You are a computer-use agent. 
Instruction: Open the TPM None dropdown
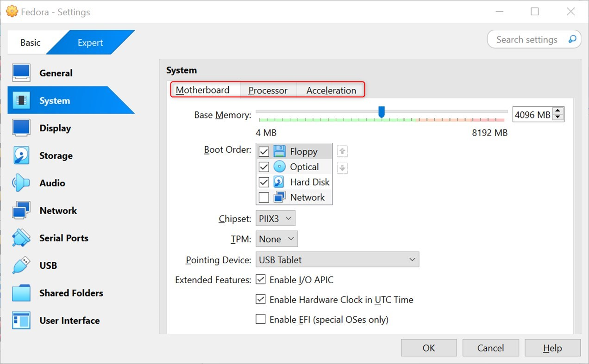[276, 239]
